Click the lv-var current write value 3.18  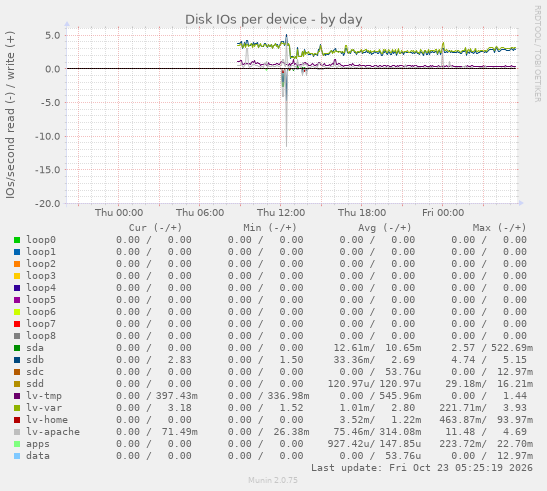click(179, 408)
